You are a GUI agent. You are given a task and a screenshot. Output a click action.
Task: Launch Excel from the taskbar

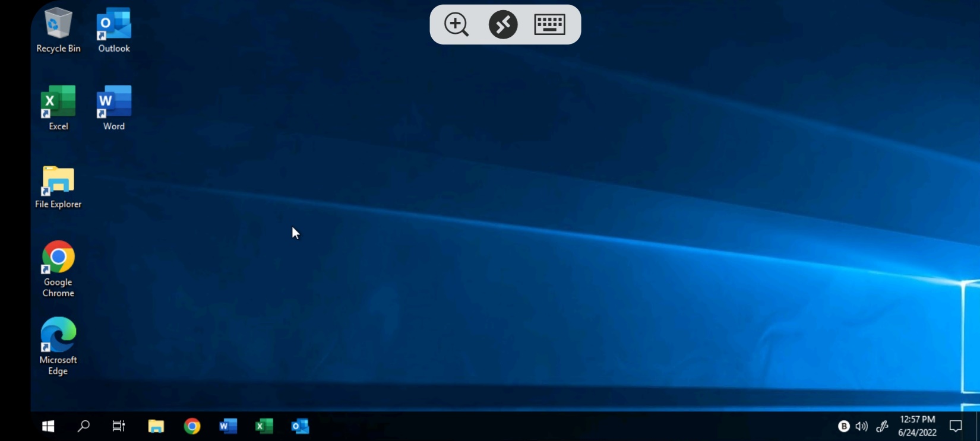pos(264,426)
